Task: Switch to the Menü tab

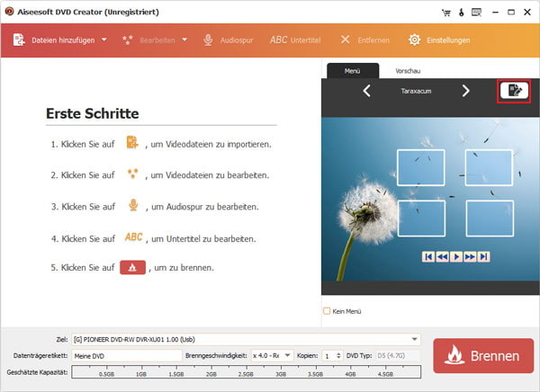Action: (x=353, y=70)
